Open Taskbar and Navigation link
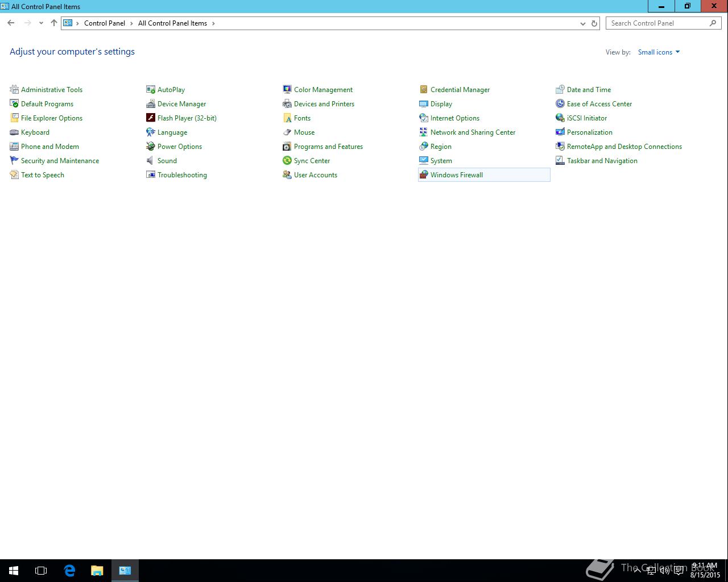The height and width of the screenshot is (582, 728). pyautogui.click(x=602, y=161)
